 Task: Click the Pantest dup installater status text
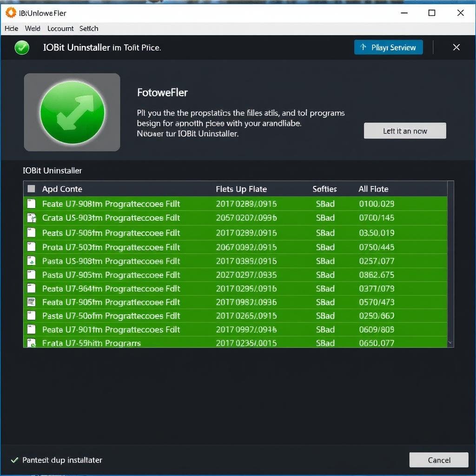(62, 460)
